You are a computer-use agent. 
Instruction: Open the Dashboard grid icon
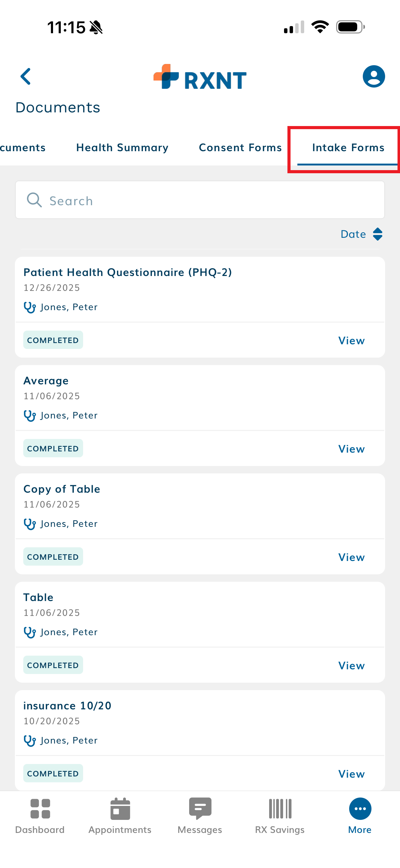(x=40, y=808)
